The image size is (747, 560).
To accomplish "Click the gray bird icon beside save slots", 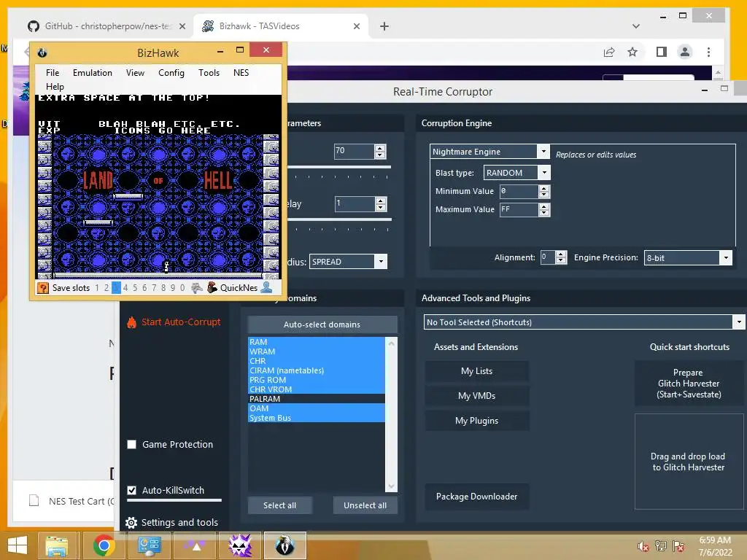I will point(197,287).
